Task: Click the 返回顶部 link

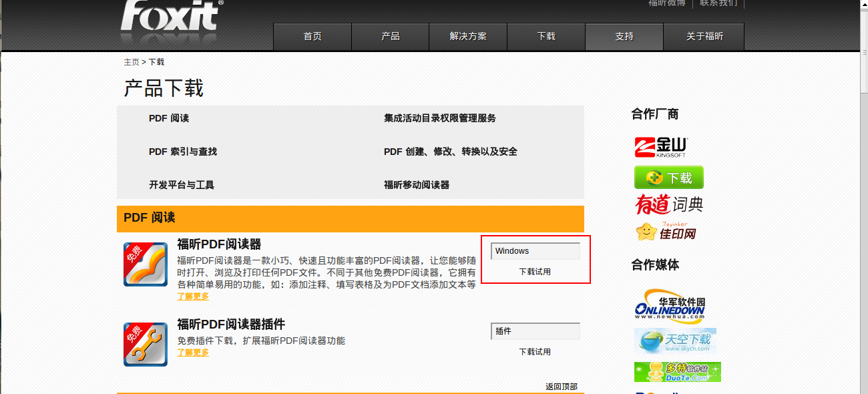Action: [561, 387]
